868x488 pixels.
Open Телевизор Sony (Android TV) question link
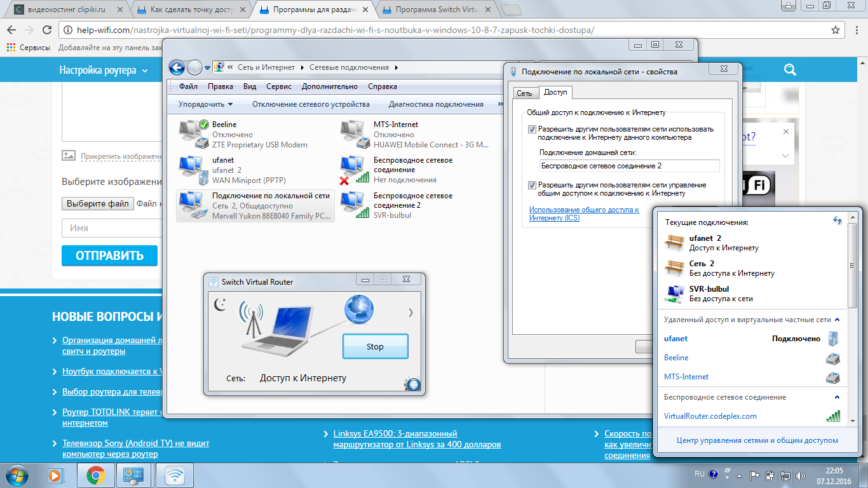tap(135, 449)
